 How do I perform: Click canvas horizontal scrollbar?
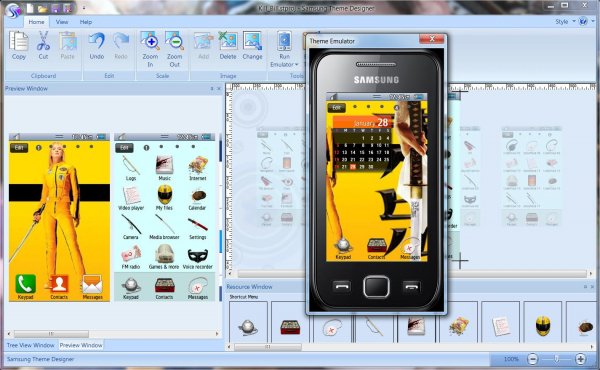click(411, 274)
